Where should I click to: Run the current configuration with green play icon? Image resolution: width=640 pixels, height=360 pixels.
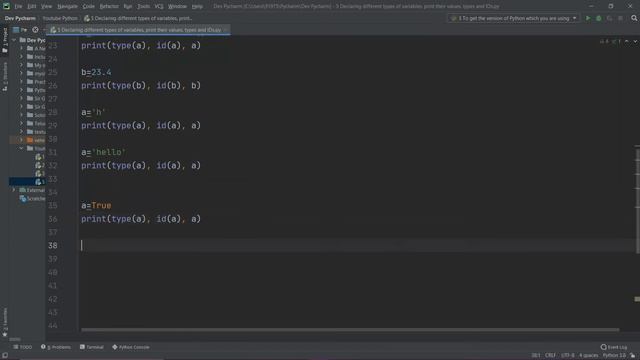click(588, 18)
